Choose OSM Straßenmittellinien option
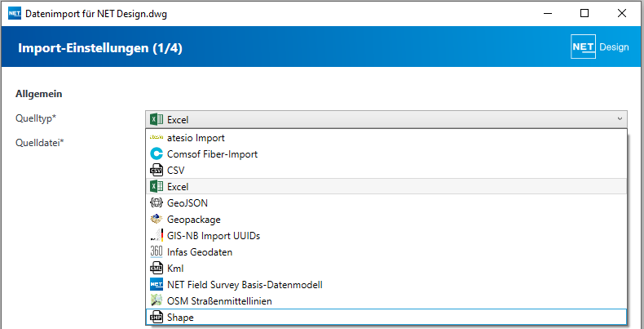 point(386,301)
